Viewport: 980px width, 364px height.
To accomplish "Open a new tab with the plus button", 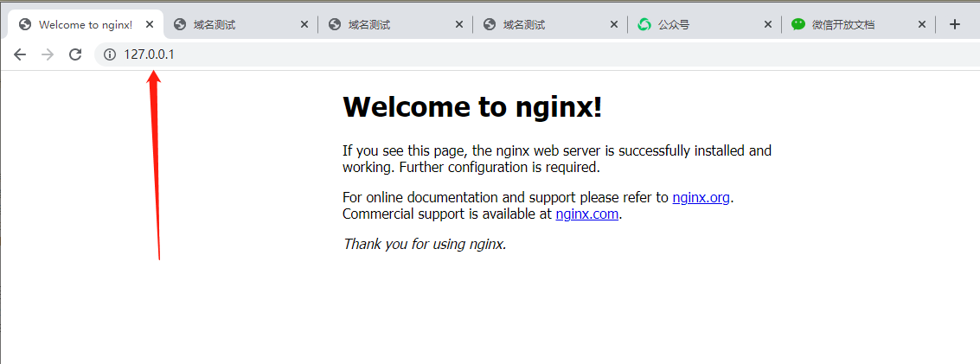I will pyautogui.click(x=954, y=24).
